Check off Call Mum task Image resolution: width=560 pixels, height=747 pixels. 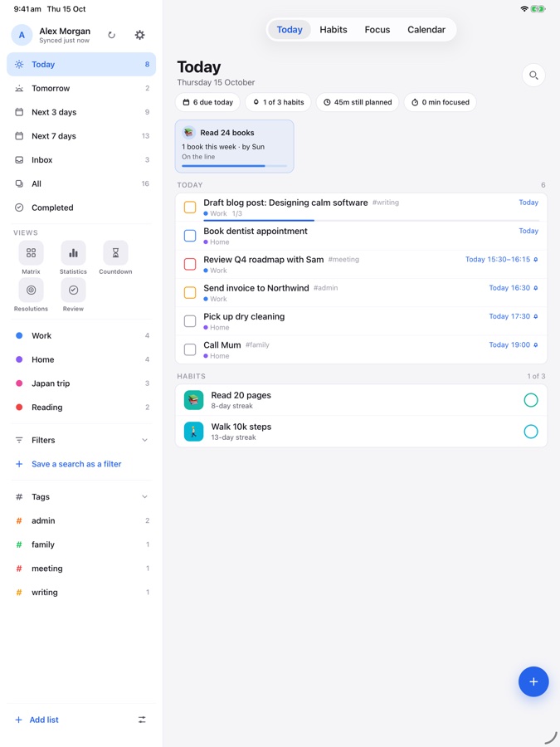tap(190, 349)
